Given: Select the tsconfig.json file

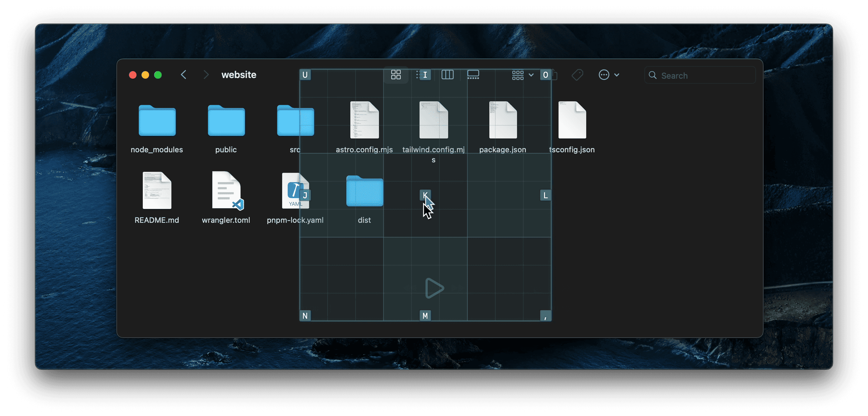Looking at the screenshot, I should coord(572,120).
